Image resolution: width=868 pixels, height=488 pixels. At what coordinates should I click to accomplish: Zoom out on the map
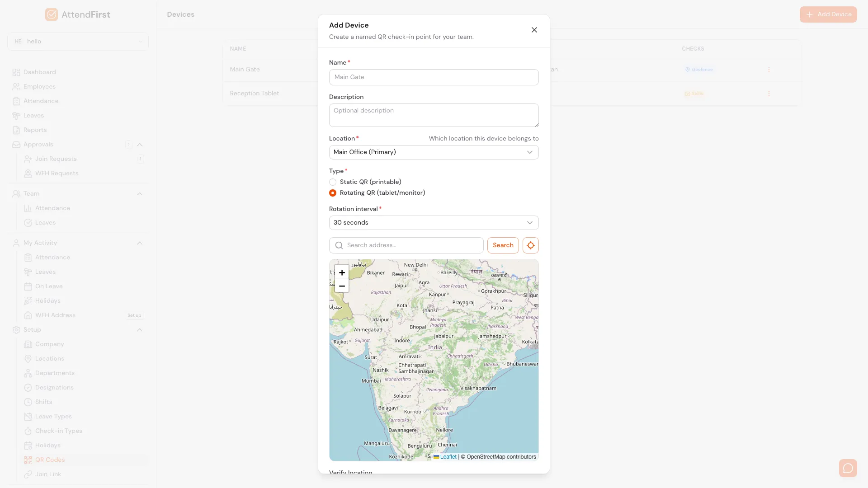click(342, 286)
